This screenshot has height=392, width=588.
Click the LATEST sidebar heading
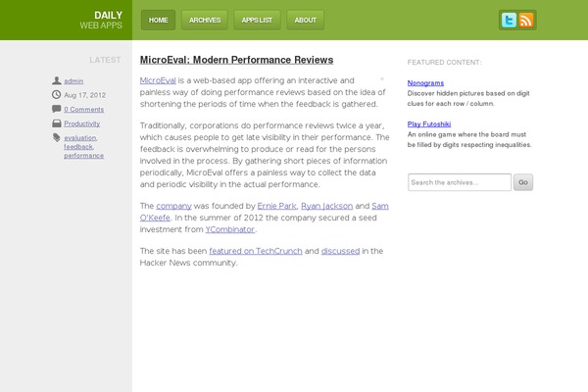tap(105, 60)
